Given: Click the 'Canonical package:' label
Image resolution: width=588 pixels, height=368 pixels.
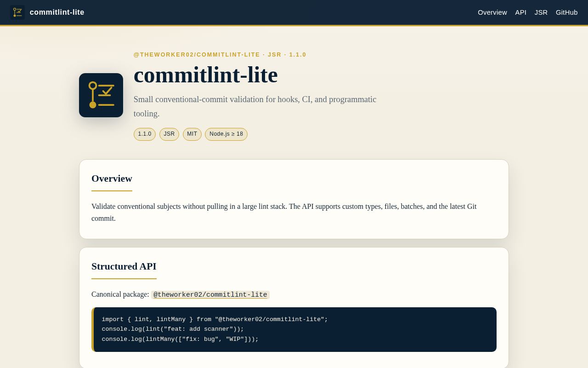Looking at the screenshot, I should click(x=120, y=294).
